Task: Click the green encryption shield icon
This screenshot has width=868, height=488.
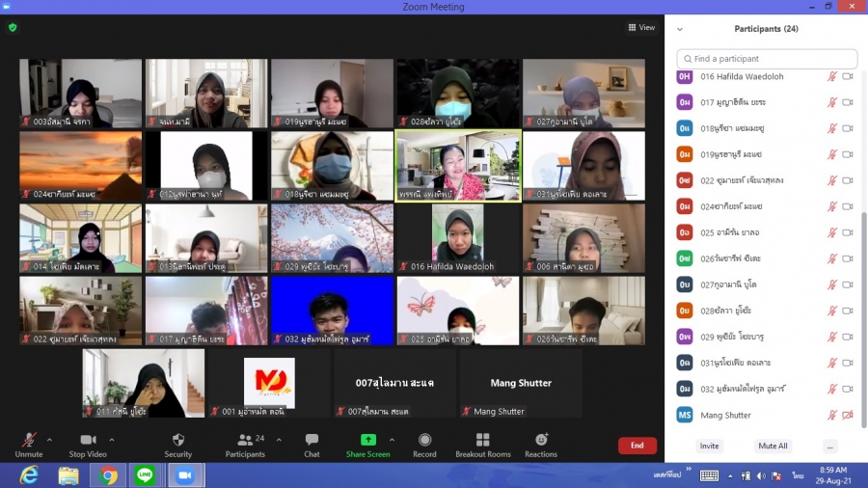Action: 13,28
